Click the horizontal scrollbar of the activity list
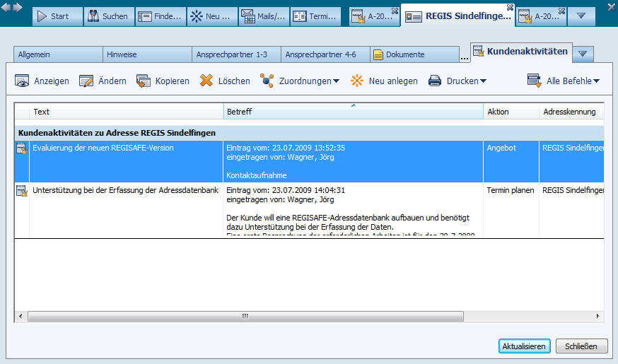 (x=240, y=317)
